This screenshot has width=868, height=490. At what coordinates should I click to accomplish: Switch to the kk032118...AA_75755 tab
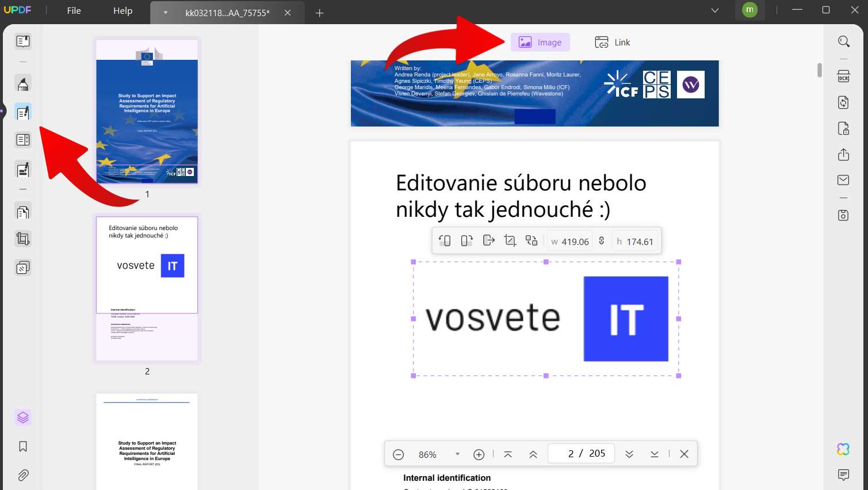(x=227, y=13)
